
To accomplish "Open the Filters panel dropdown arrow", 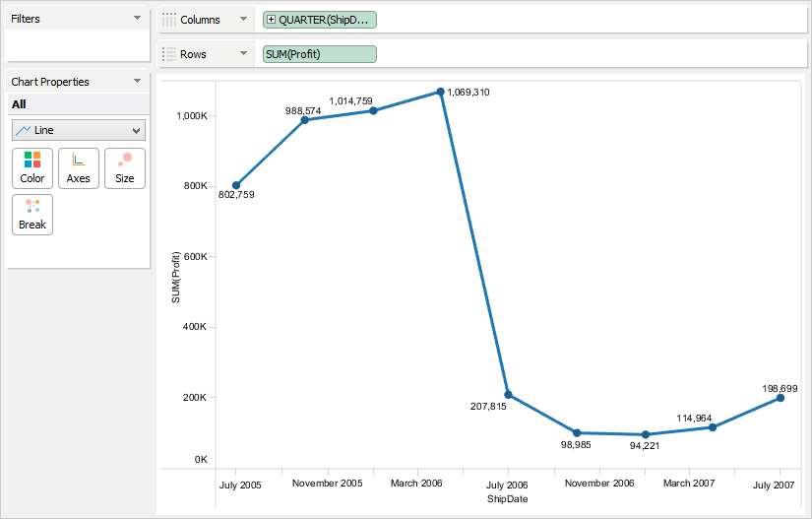I will [x=137, y=19].
